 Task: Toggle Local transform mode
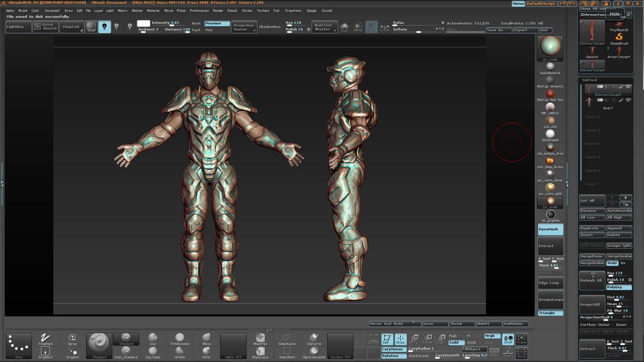pyautogui.click(x=508, y=339)
